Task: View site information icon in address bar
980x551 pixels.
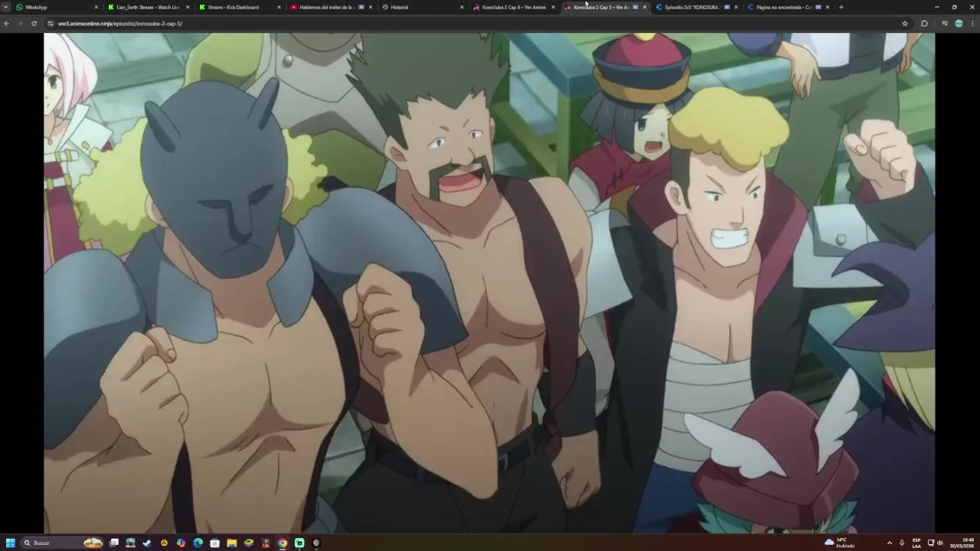Action: (51, 24)
